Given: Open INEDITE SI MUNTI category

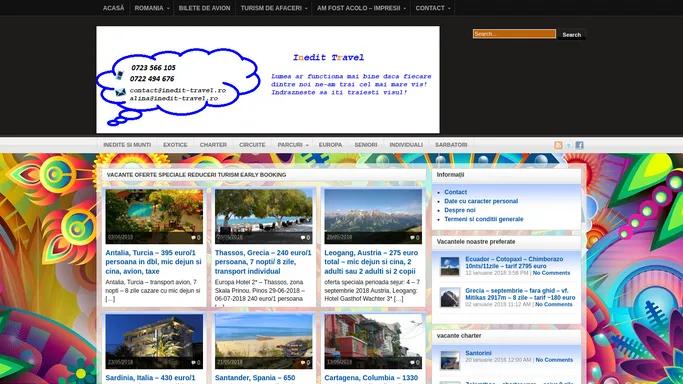Looking at the screenshot, I should click(127, 145).
